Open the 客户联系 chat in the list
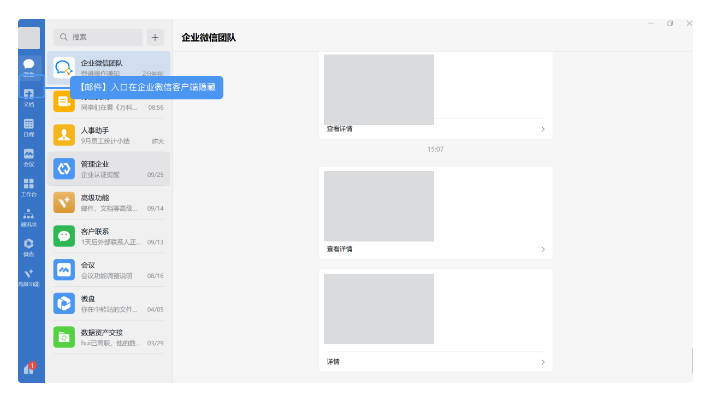712x401 pixels. 109,236
